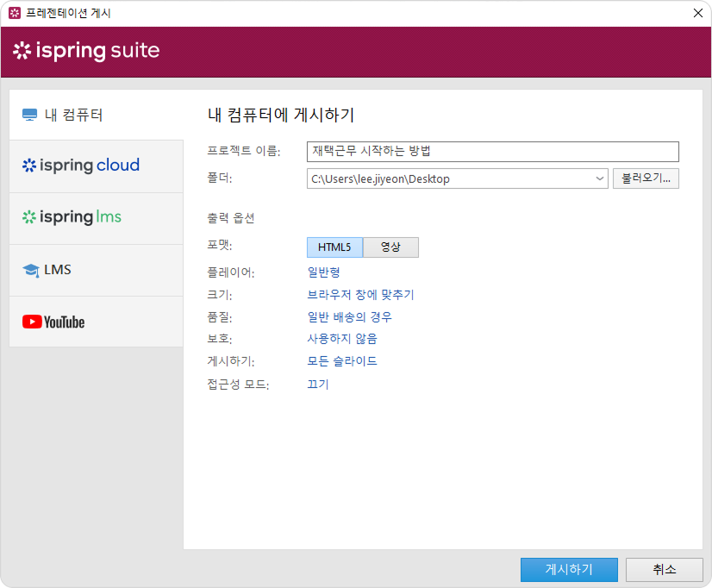The height and width of the screenshot is (588, 712).
Task: Click the 프로젝트 이름 text field
Action: [492, 152]
